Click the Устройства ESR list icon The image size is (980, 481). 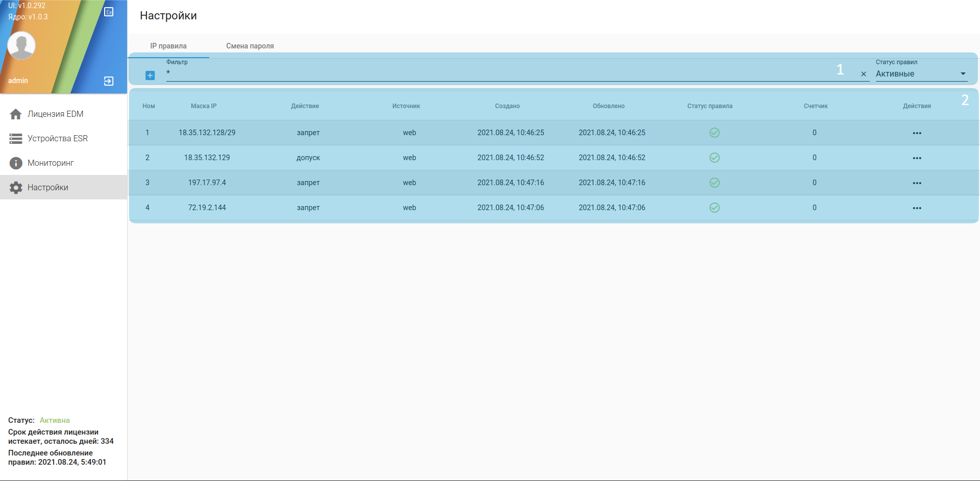coord(16,139)
